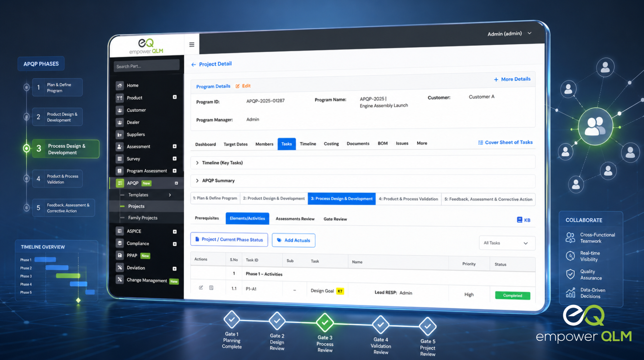Switch to the Members tab
Image resolution: width=644 pixels, height=360 pixels.
click(x=264, y=144)
